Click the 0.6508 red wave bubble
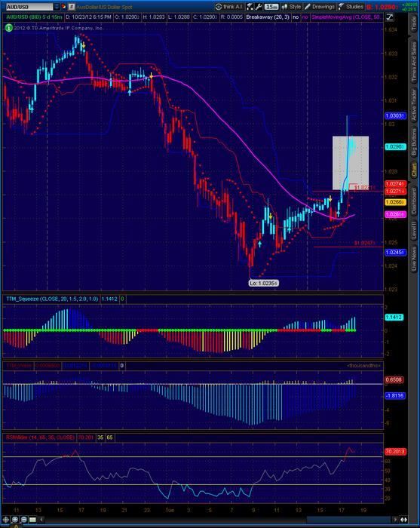 point(394,379)
